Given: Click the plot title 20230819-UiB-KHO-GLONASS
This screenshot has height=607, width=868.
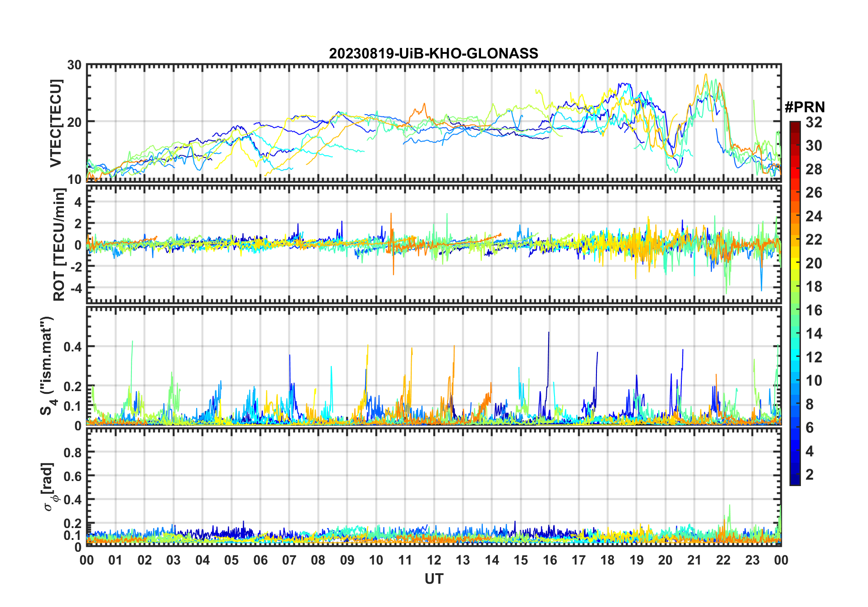Looking at the screenshot, I should click(x=434, y=54).
